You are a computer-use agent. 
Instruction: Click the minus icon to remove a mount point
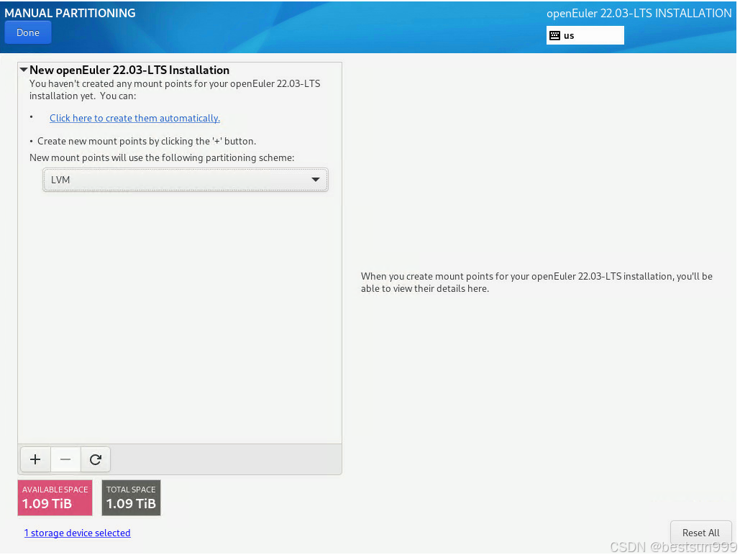tap(65, 459)
